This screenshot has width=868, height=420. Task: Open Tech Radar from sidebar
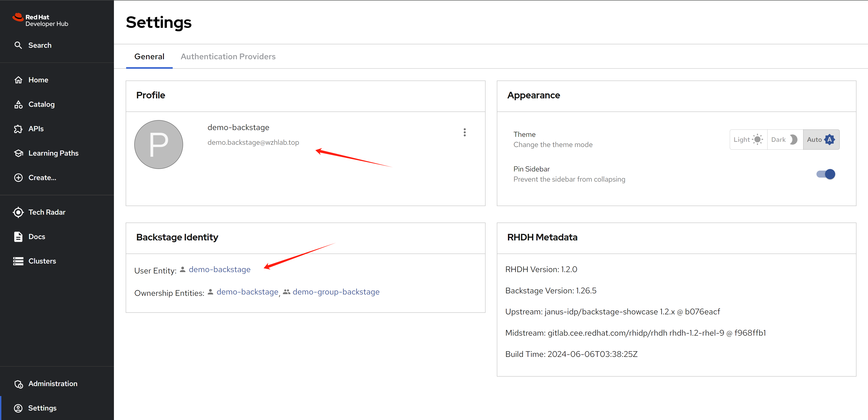[47, 212]
